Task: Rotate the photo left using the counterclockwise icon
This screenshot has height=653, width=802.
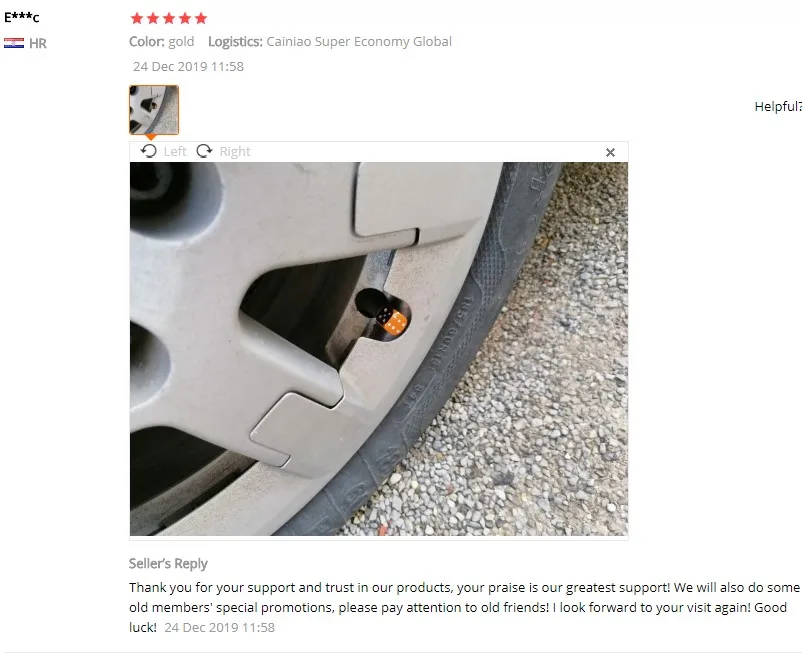Action: click(149, 151)
